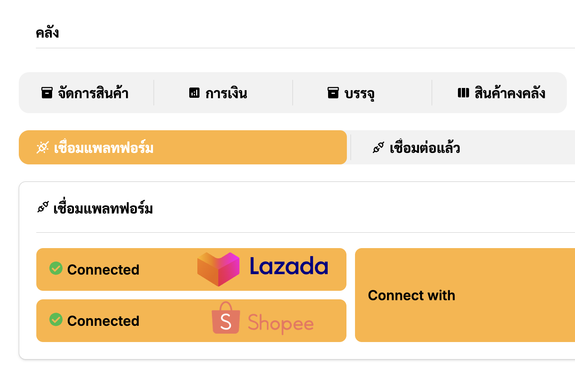The width and height of the screenshot is (575, 392).
Task: Click the Shopee wordmark text
Action: click(281, 323)
